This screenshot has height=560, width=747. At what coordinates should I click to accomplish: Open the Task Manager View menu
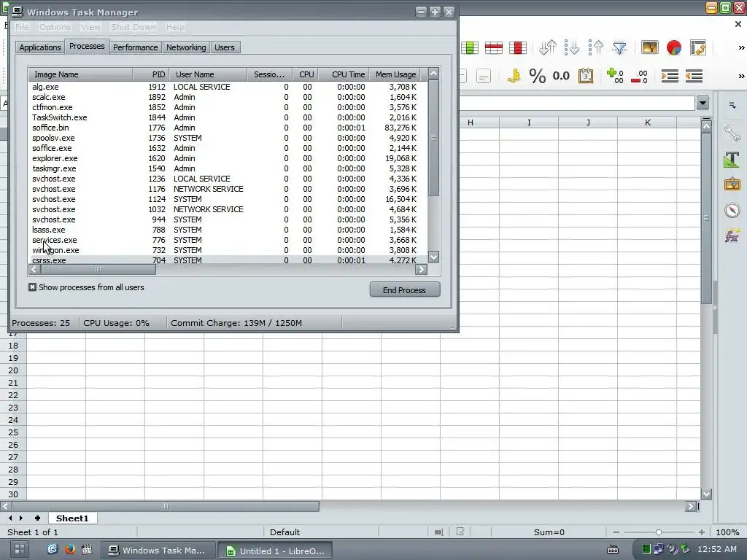point(90,27)
